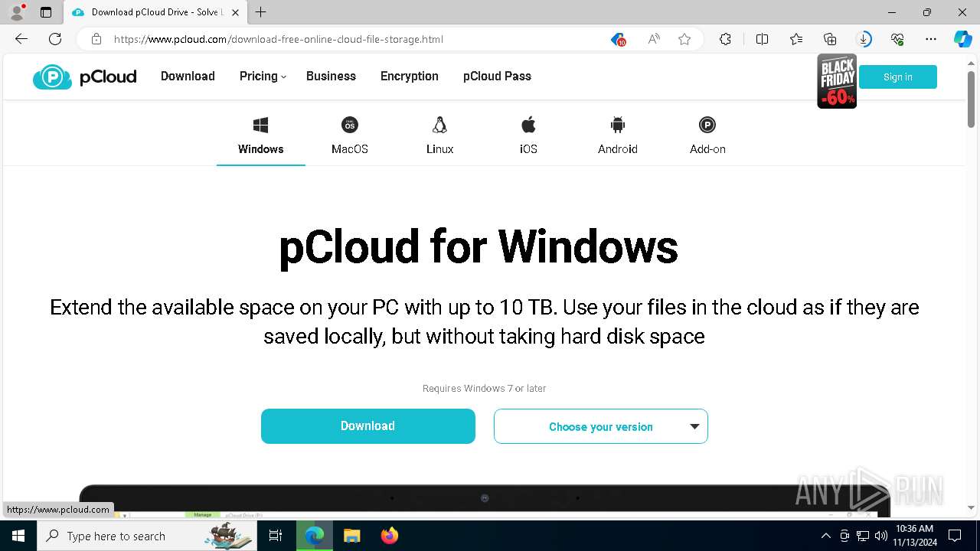This screenshot has width=980, height=551.
Task: Click the Sign in button
Action: coord(898,77)
